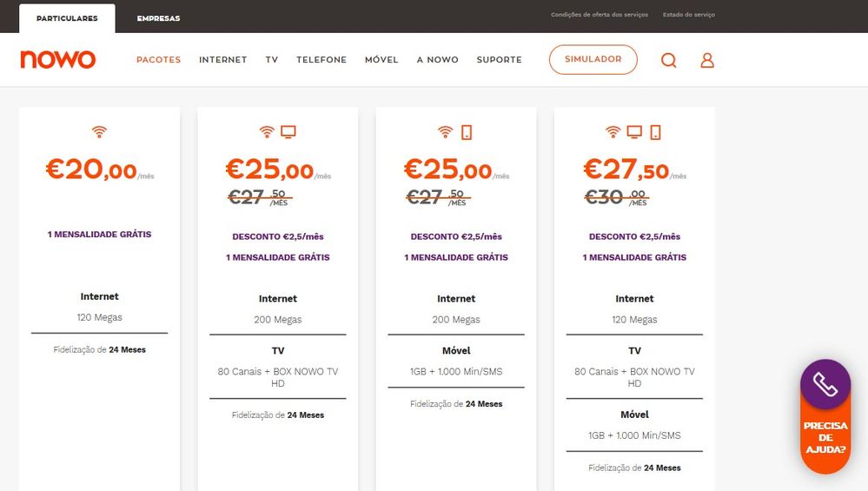Switch to the Empresas tab
The image size is (868, 491).
click(158, 18)
